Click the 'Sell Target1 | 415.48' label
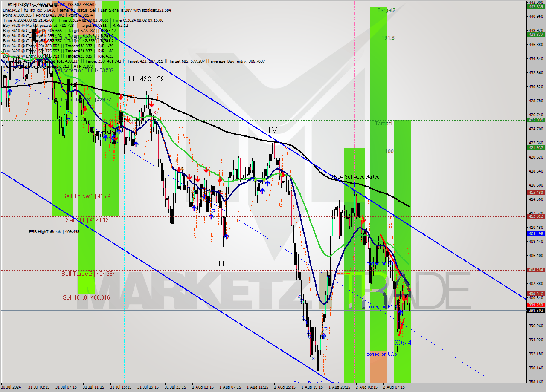 click(88, 196)
